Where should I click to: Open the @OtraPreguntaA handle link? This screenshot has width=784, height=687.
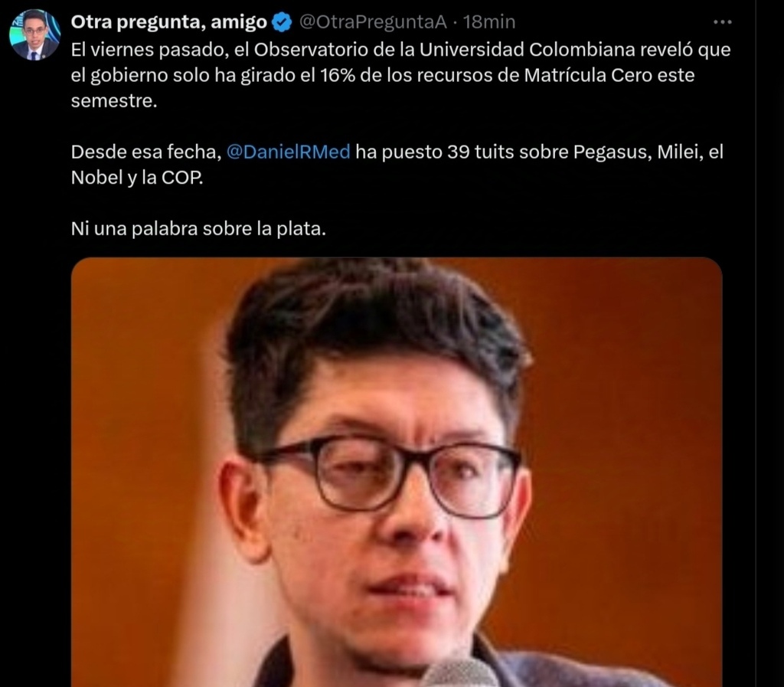373,22
